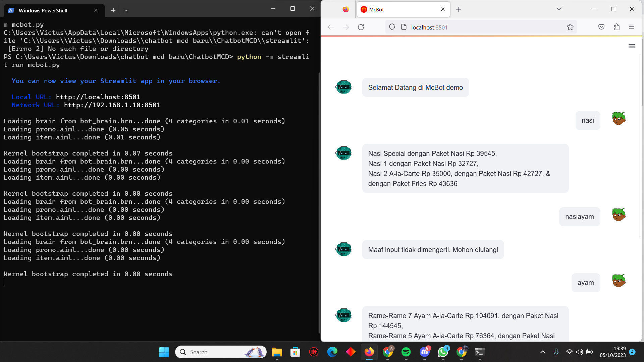Open Firefox extensions puzzle icon
Screen dimensions: 644x362
pyautogui.click(x=616, y=27)
